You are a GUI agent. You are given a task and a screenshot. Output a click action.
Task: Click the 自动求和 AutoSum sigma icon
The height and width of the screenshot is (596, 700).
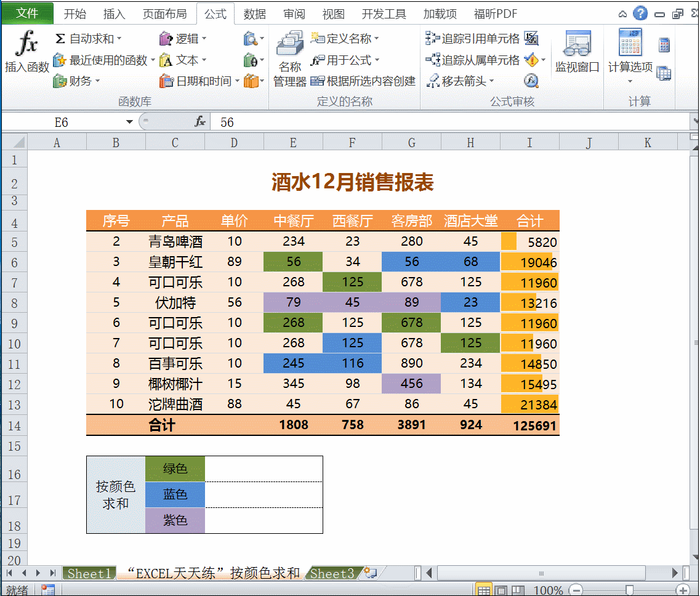(60, 38)
